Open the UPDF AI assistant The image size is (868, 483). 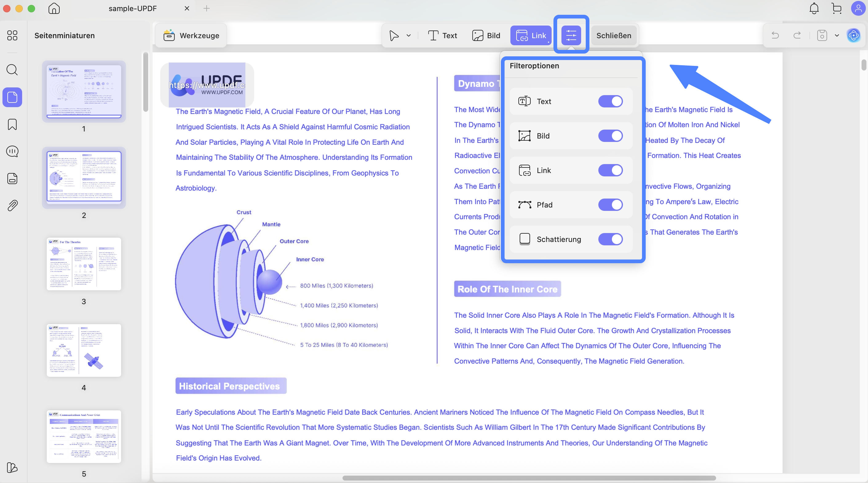(x=854, y=35)
